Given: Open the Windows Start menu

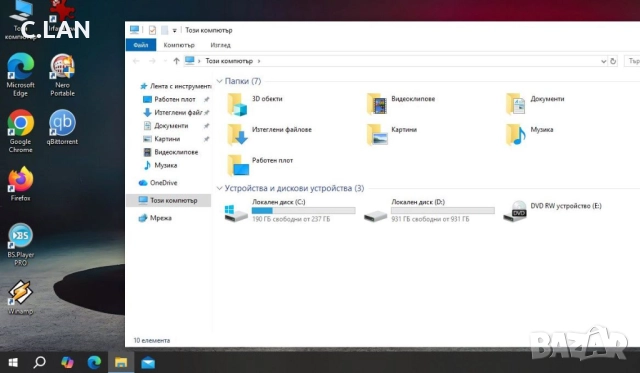Looking at the screenshot, I should (13, 362).
